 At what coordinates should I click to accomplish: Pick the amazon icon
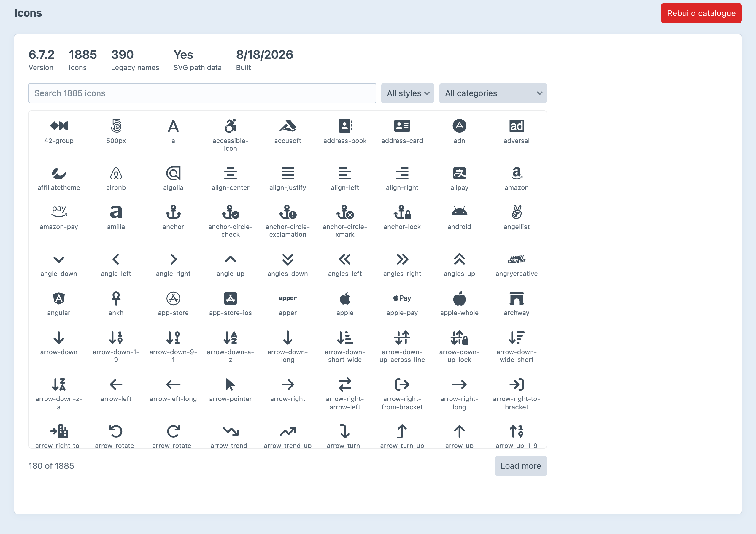(x=516, y=173)
